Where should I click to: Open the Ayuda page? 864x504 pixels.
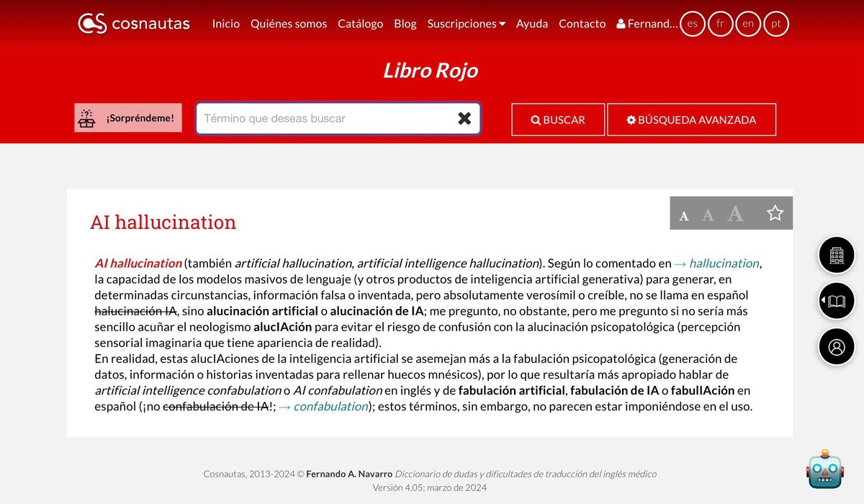point(532,24)
